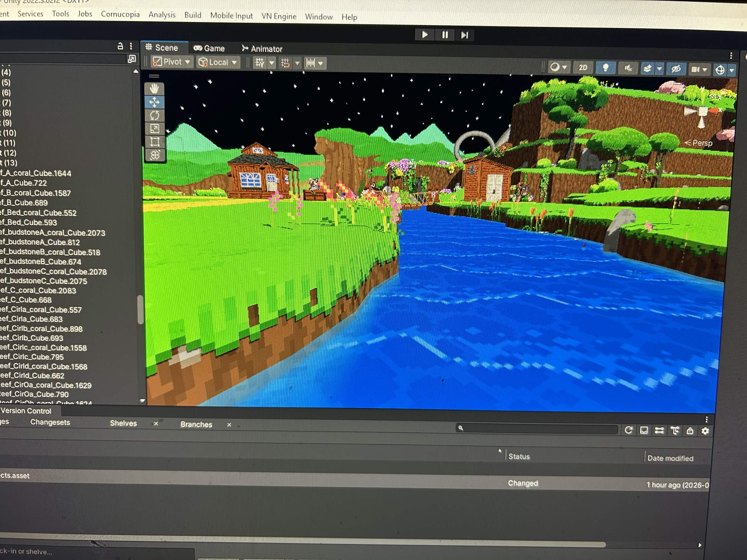Select Reef_Cirla_coral_Cube.557 in the Hierarchy
Screen dimensions: 747x560
coord(40,310)
